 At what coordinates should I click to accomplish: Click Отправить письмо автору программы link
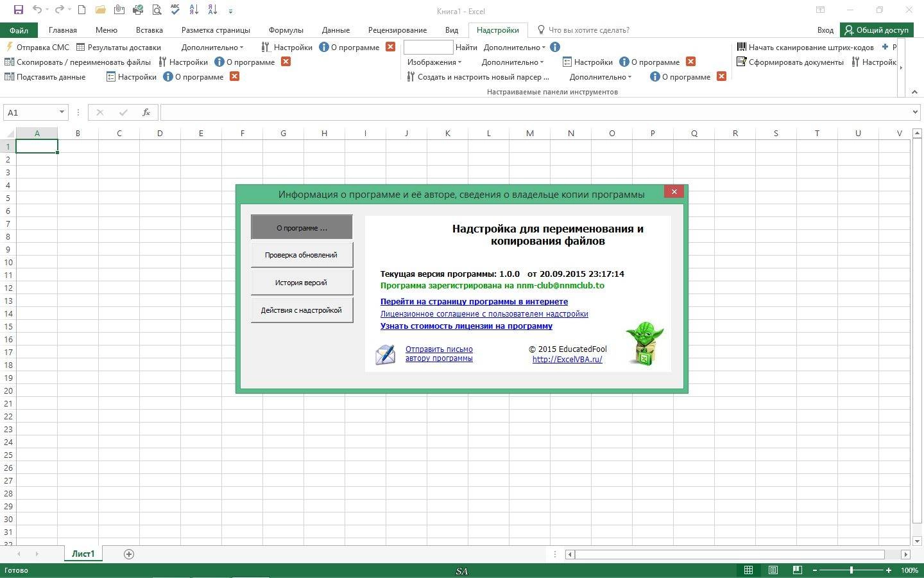pos(439,354)
